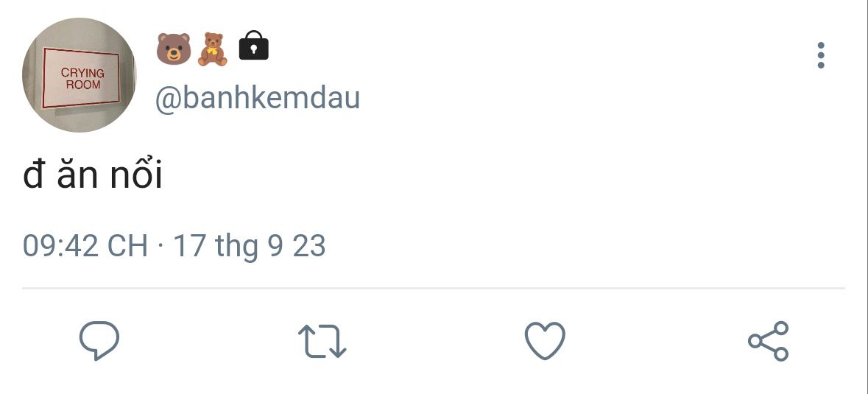Click the padlock protected-account icon
The image size is (868, 394).
coord(253,46)
